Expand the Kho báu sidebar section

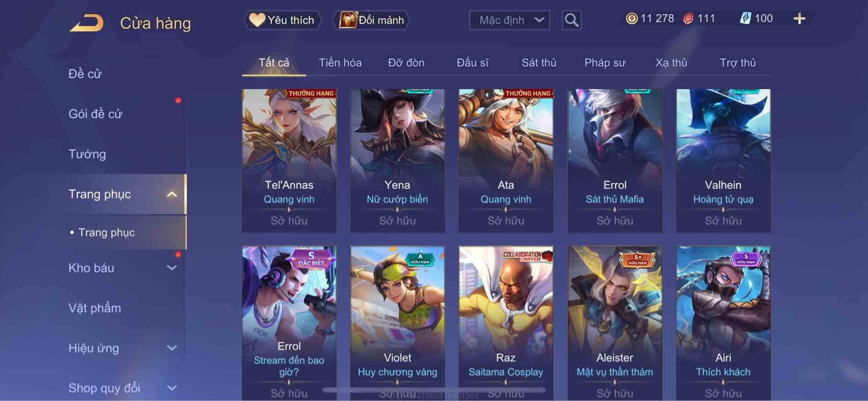tap(171, 268)
